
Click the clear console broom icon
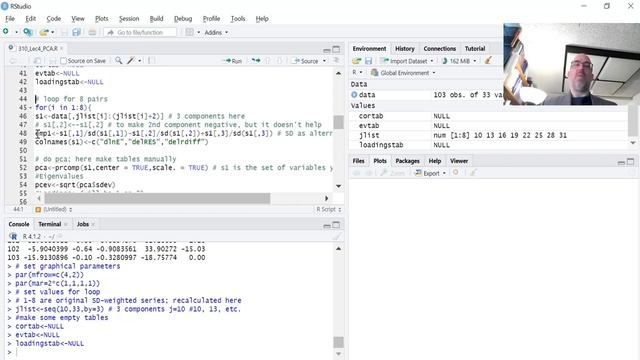coord(336,237)
